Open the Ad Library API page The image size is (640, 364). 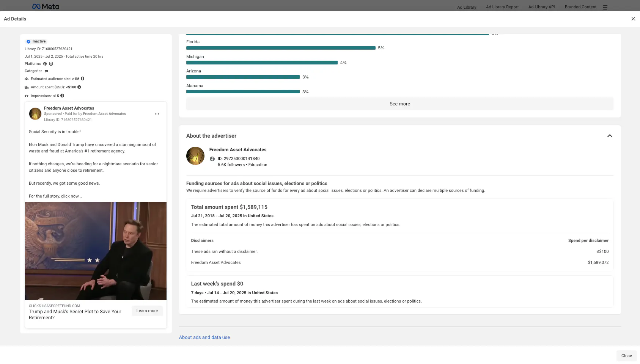tap(541, 7)
